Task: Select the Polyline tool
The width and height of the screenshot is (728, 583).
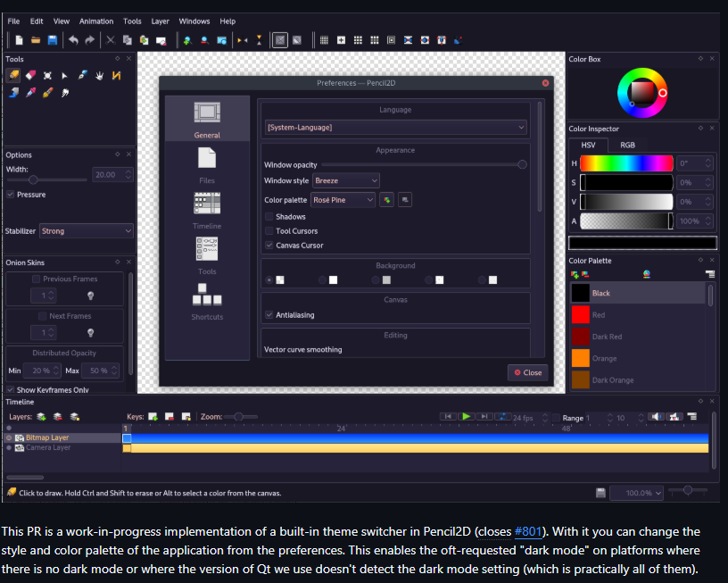Action: coord(117,75)
